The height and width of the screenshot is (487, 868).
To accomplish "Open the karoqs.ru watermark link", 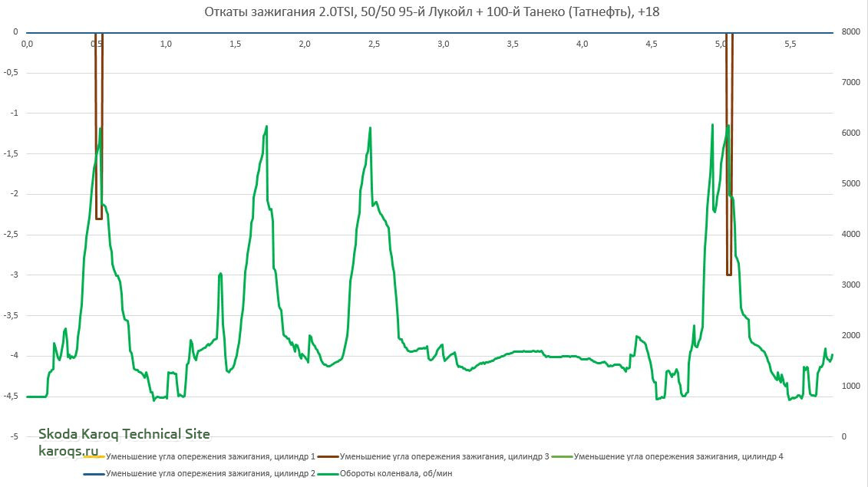I will click(69, 450).
